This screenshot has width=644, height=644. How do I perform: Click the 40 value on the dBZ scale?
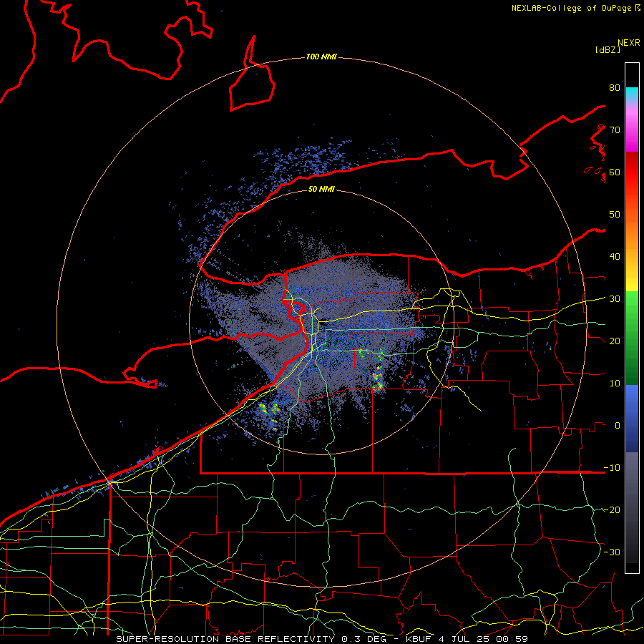[x=615, y=257]
